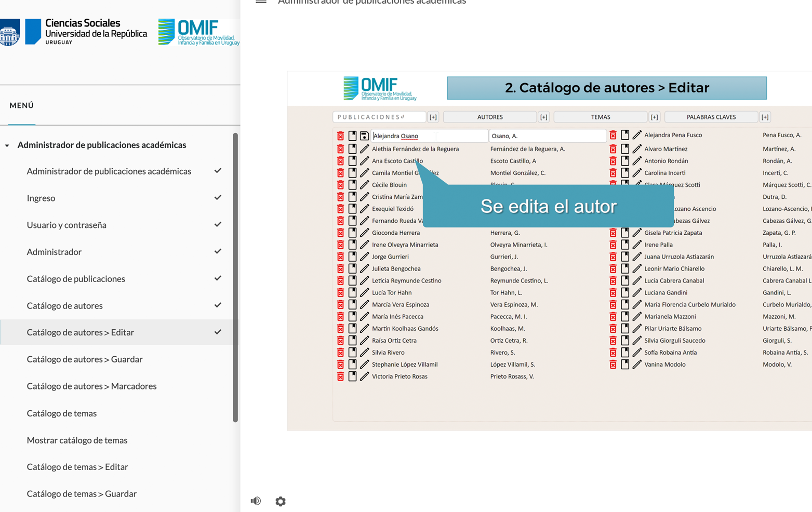Click the AUTORES tab button

pyautogui.click(x=489, y=117)
